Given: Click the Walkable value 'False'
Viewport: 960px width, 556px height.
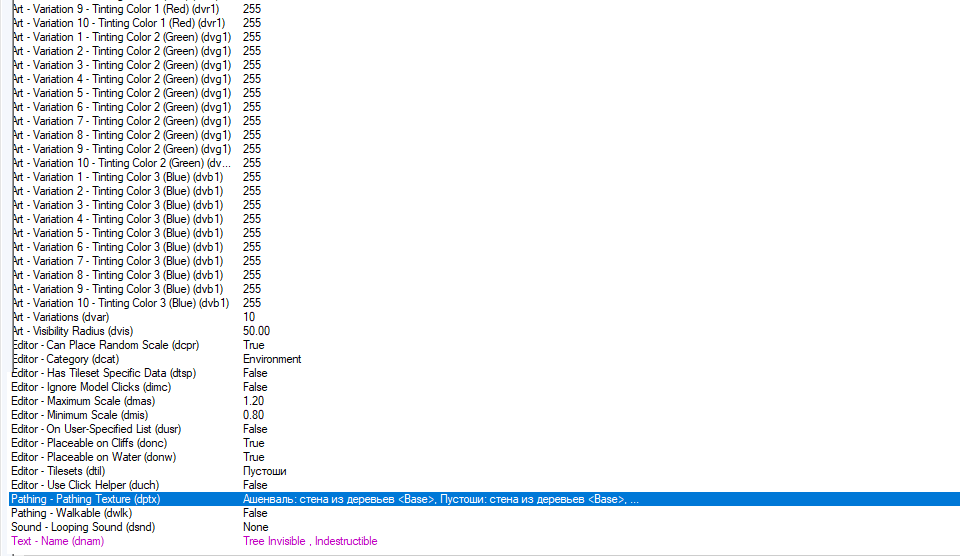Looking at the screenshot, I should 255,513.
